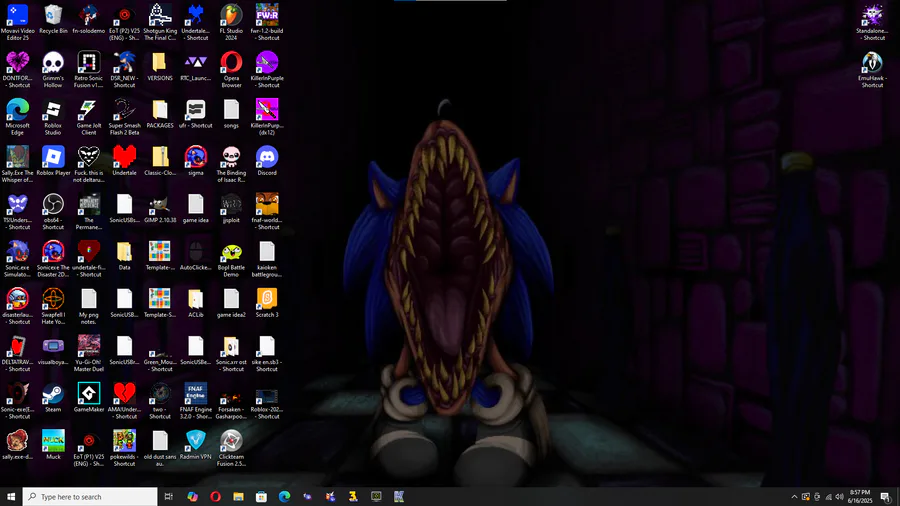Open Microsoft Store from the taskbar
This screenshot has height=506, width=900.
pos(261,497)
